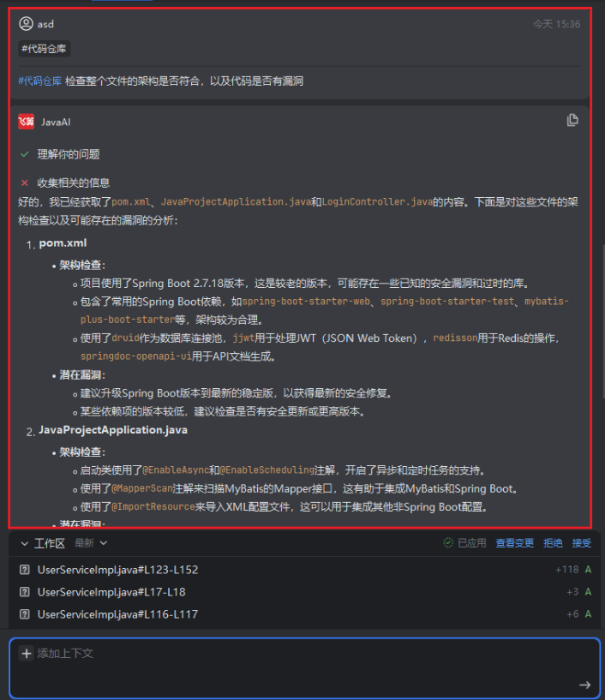Viewport: 605px width, 700px height.
Task: Click file icon beside UserServiceImpl.java#L123-L152
Action: [x=25, y=570]
